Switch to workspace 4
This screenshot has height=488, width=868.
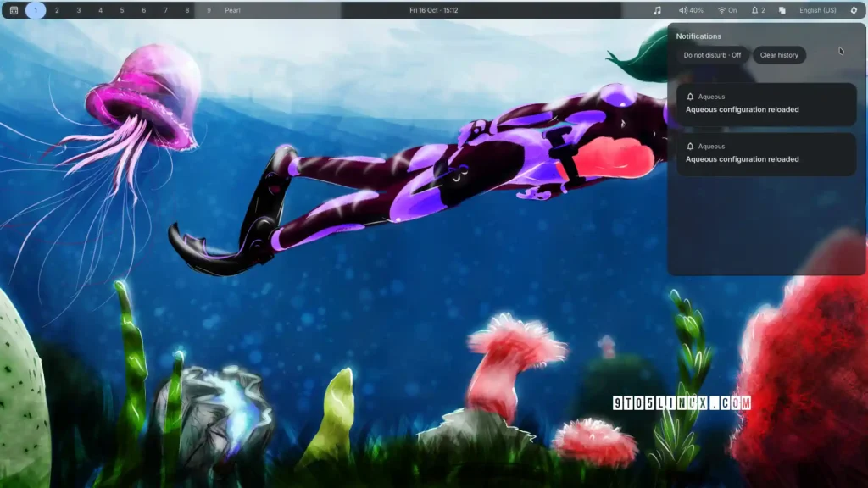(x=100, y=10)
